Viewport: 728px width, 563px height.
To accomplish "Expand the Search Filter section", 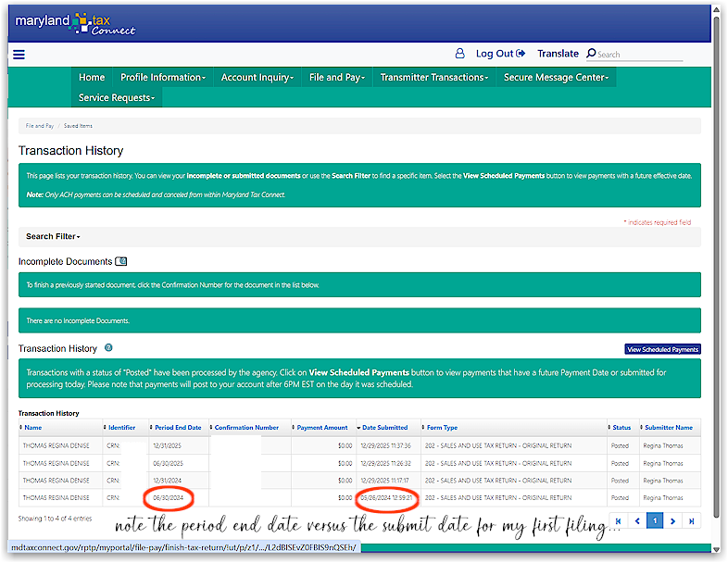I will [x=53, y=237].
